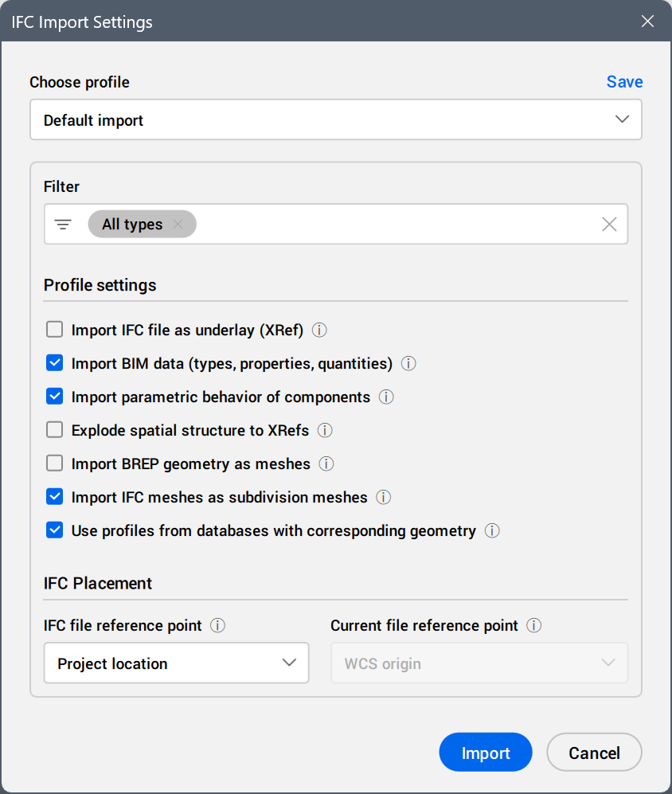Enable Explode spatial structure to XRefs
This screenshot has width=672, height=794.
pyautogui.click(x=55, y=430)
